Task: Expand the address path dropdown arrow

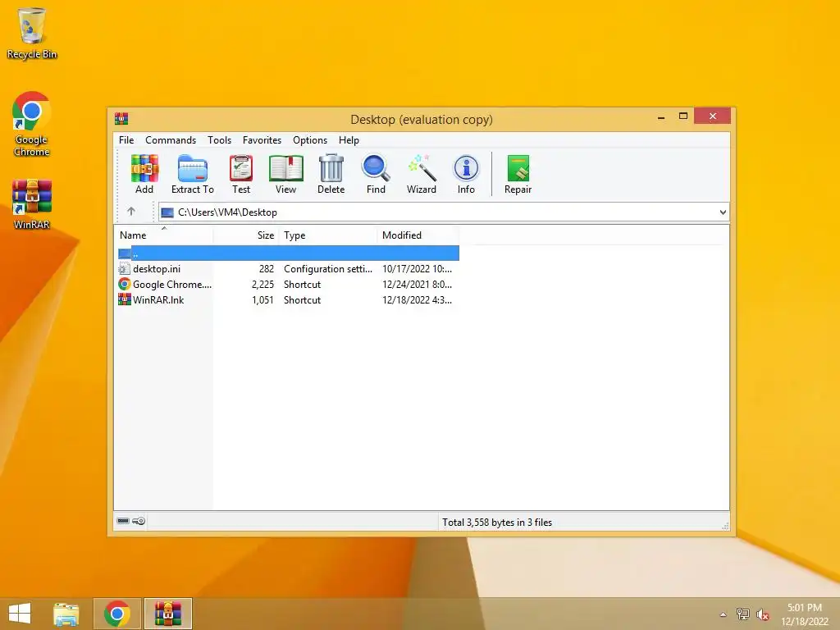Action: pos(723,212)
